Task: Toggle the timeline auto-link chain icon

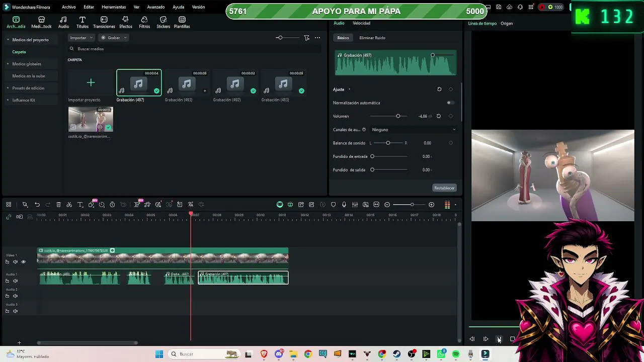Action: 9,217
